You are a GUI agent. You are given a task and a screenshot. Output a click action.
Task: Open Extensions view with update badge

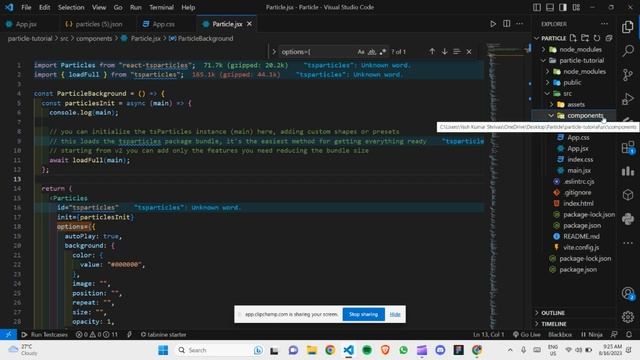pos(628,147)
